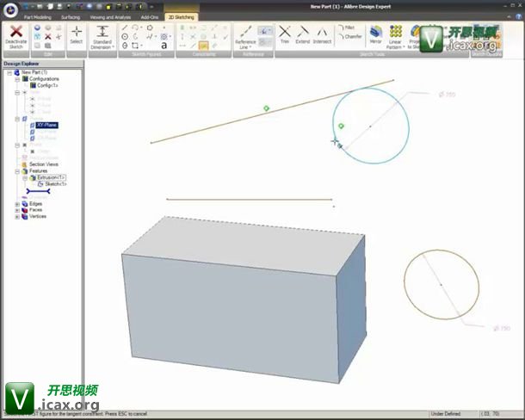Click the yellow box icon in quick access toolbar
525x420 pixels.
[x=108, y=6]
